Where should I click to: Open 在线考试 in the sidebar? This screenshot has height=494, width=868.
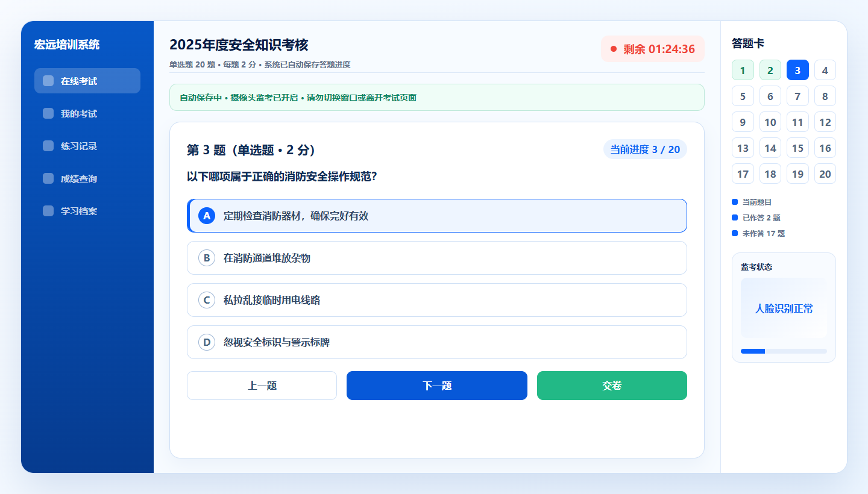tap(87, 81)
